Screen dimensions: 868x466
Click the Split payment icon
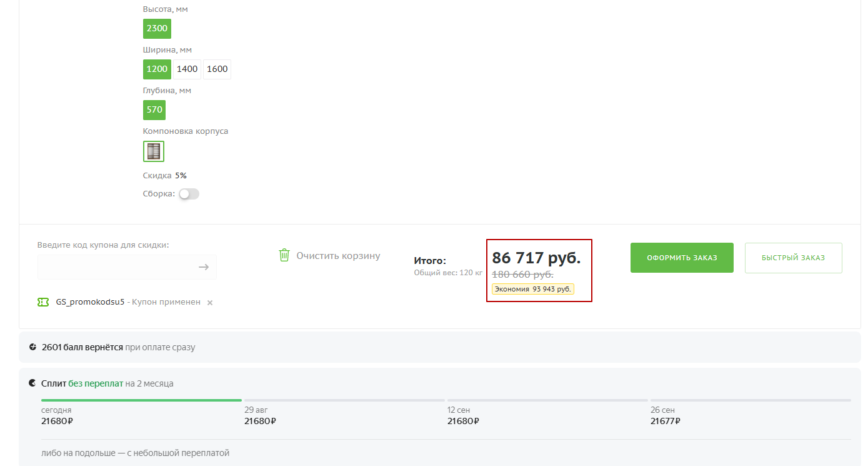point(32,383)
